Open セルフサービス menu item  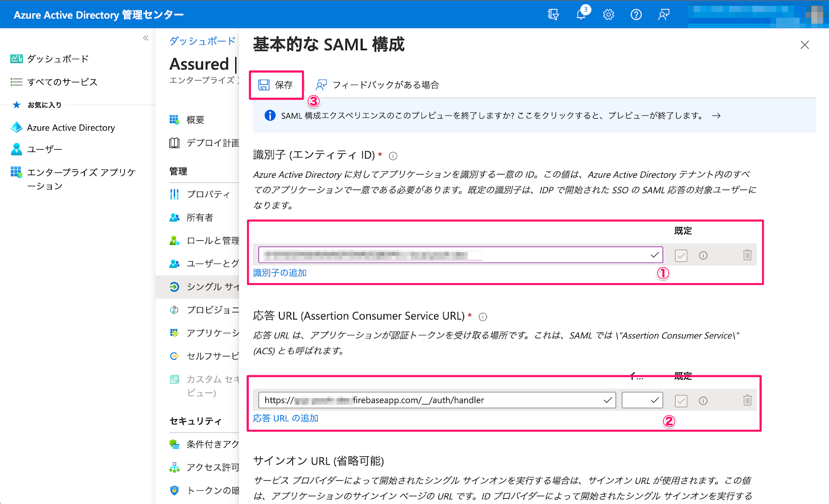[x=204, y=356]
